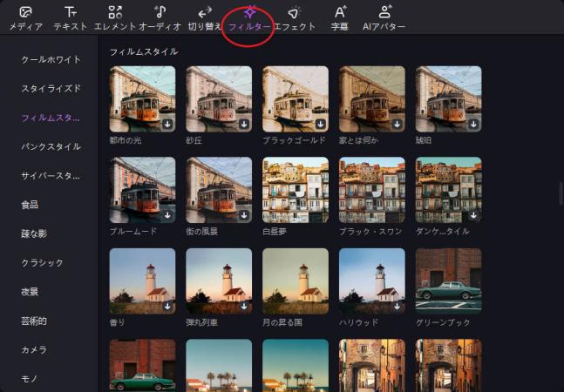Viewport: 564px width, 392px height.
Task: Select サイバースタ... category in sidebar
Action: point(51,176)
